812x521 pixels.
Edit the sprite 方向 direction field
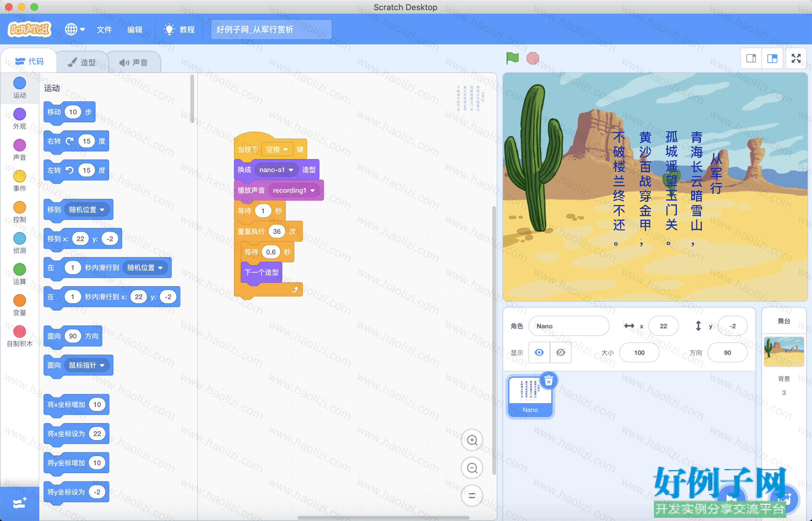tap(727, 352)
